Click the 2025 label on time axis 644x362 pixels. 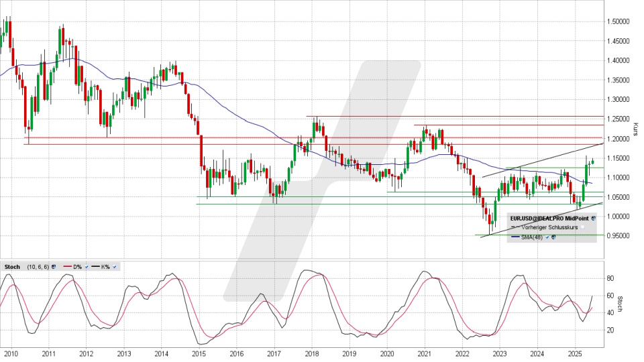point(575,353)
